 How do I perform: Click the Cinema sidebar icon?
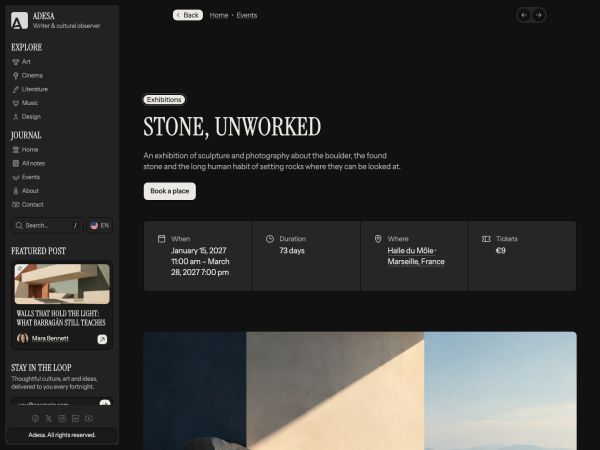pos(16,76)
